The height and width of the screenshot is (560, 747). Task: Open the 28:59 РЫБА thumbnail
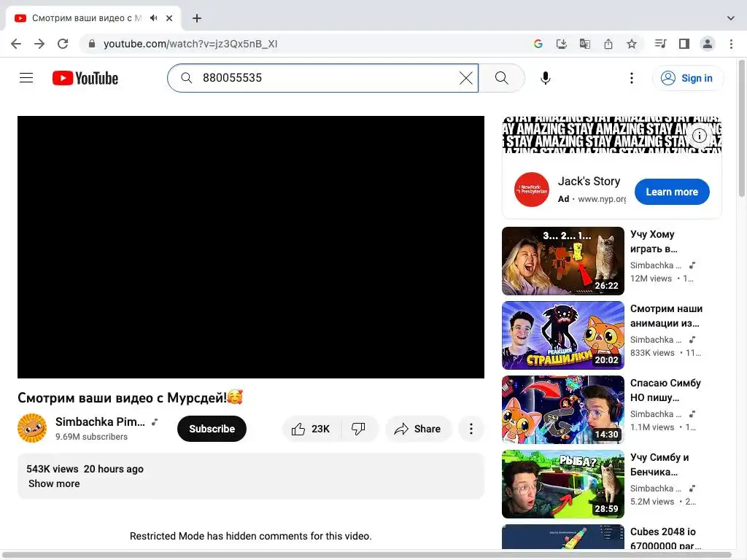pyautogui.click(x=563, y=484)
